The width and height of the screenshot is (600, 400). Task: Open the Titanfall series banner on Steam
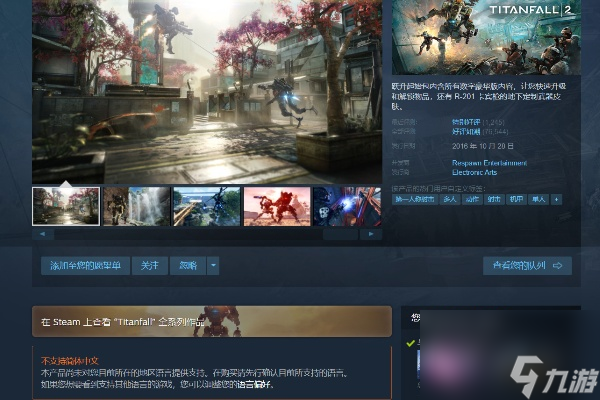pos(212,322)
